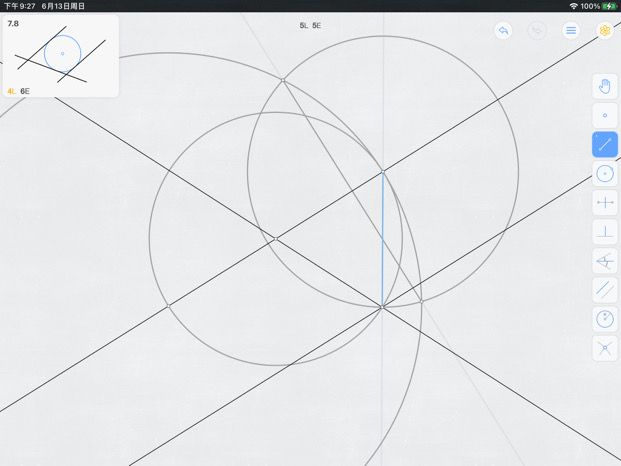Viewport: 621px width, 466px height.
Task: Tap the 6E goal label
Action: (x=25, y=91)
